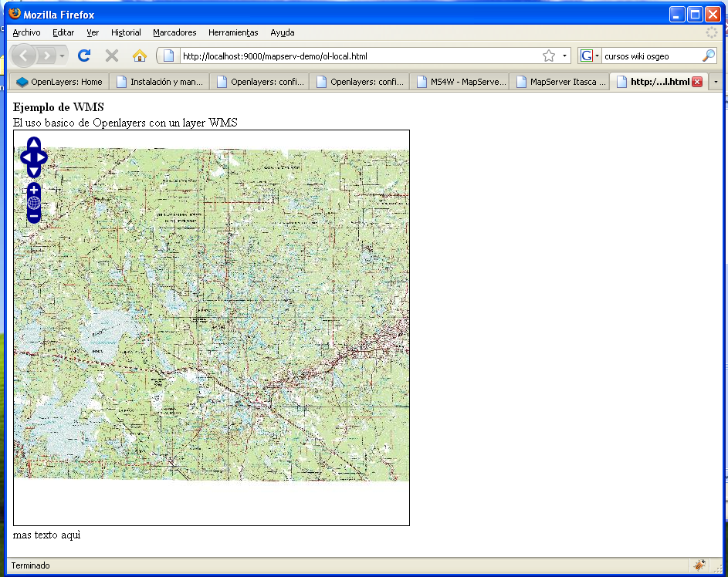
Task: Switch to the OpenLayers: Home tab
Action: coord(59,82)
